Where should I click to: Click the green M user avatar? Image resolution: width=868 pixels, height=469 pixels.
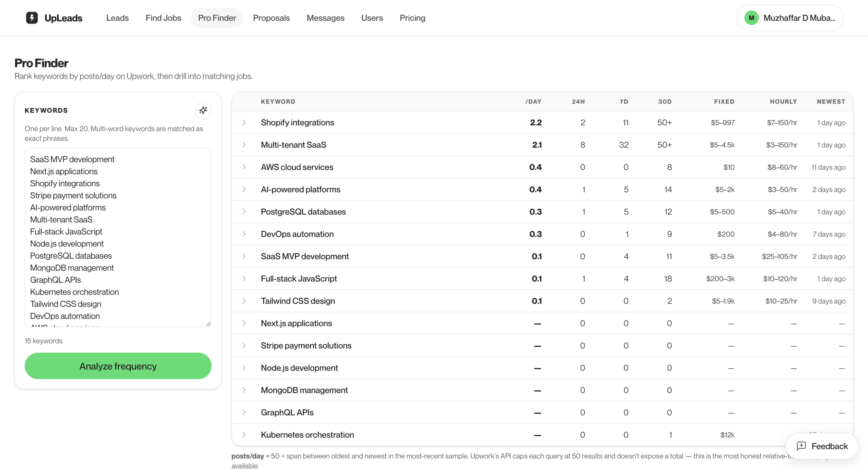coord(751,18)
